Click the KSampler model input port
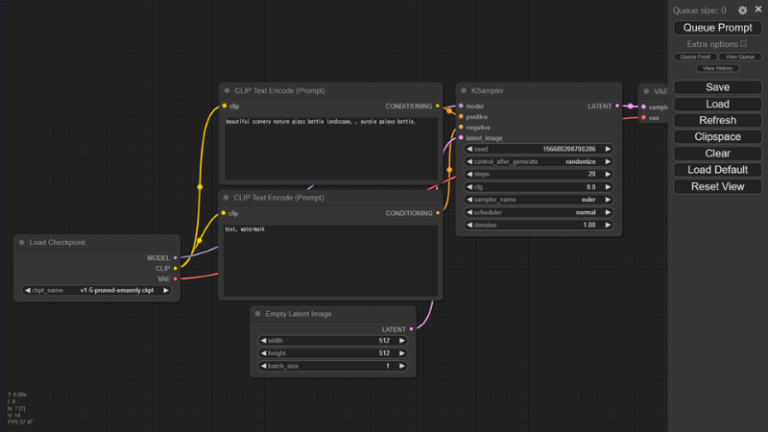Screen dimensions: 768x432 click(461, 106)
